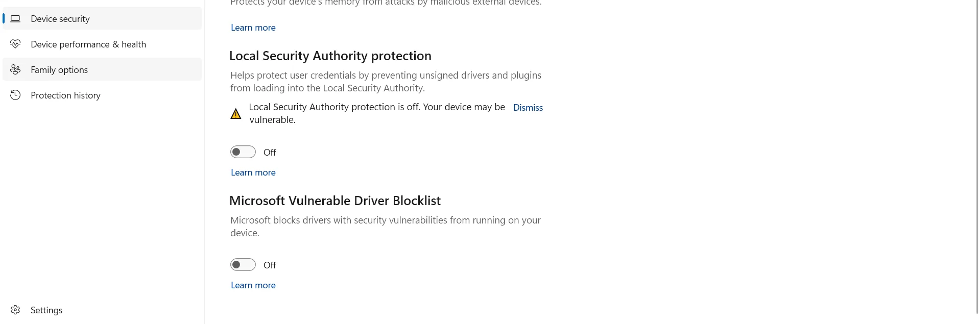Click the Microsoft Vulnerable Driver Blocklist heading
This screenshot has width=980, height=324.
click(335, 201)
